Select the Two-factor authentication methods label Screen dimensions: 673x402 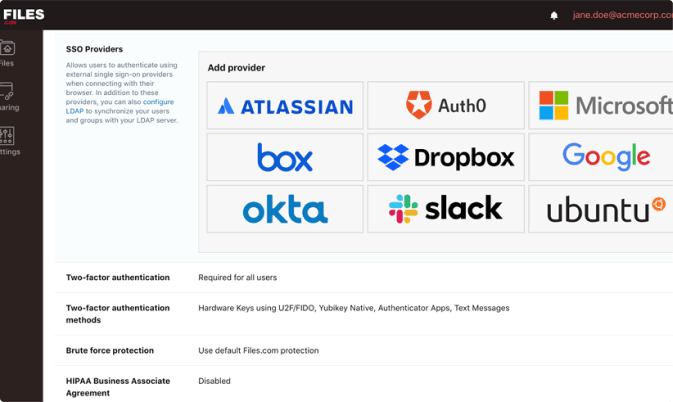pos(118,314)
